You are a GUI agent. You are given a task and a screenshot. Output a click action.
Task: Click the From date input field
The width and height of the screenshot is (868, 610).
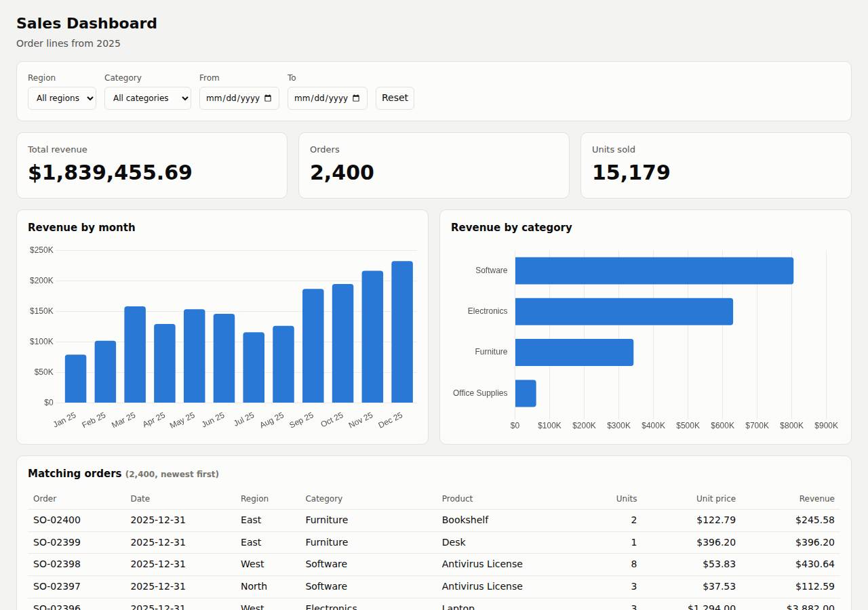click(239, 98)
